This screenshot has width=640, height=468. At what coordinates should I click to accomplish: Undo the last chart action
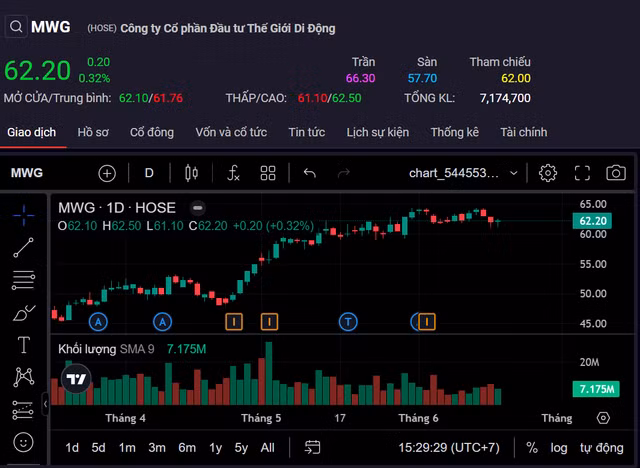[x=310, y=173]
